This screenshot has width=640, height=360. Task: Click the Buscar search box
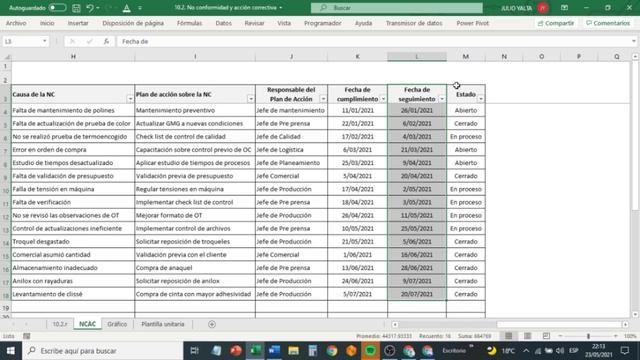click(397, 8)
